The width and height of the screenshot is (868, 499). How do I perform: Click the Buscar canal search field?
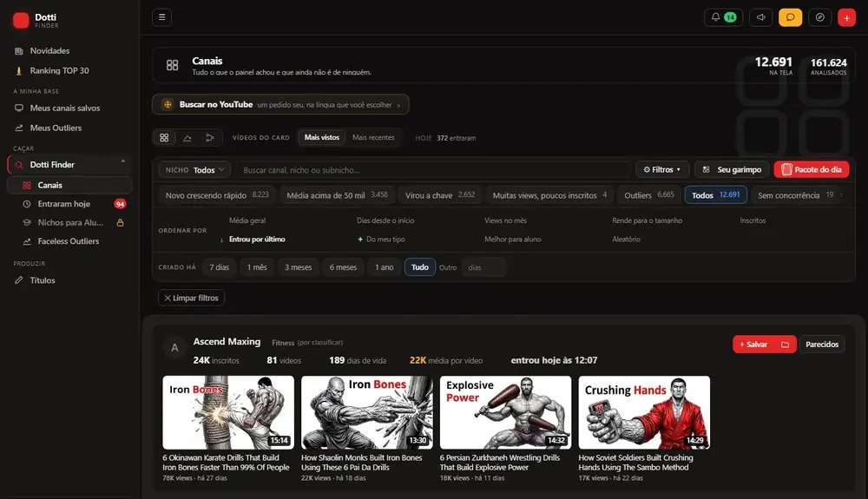pyautogui.click(x=433, y=170)
